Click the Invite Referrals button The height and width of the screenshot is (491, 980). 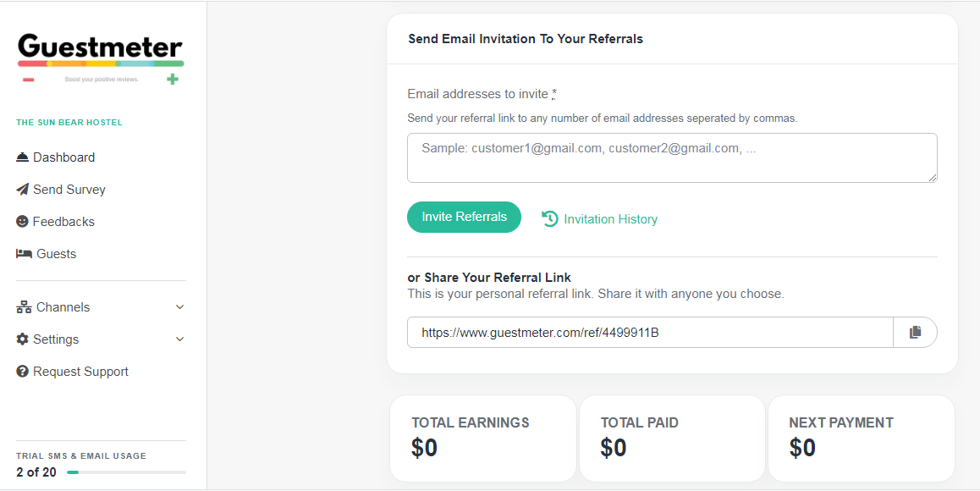[464, 217]
